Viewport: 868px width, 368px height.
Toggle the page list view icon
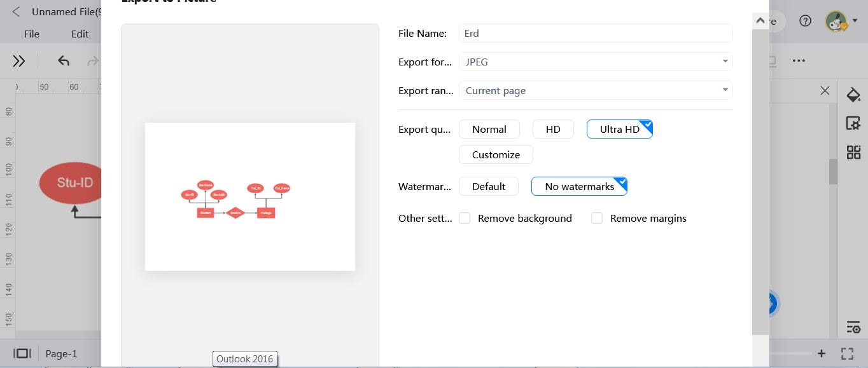22,353
